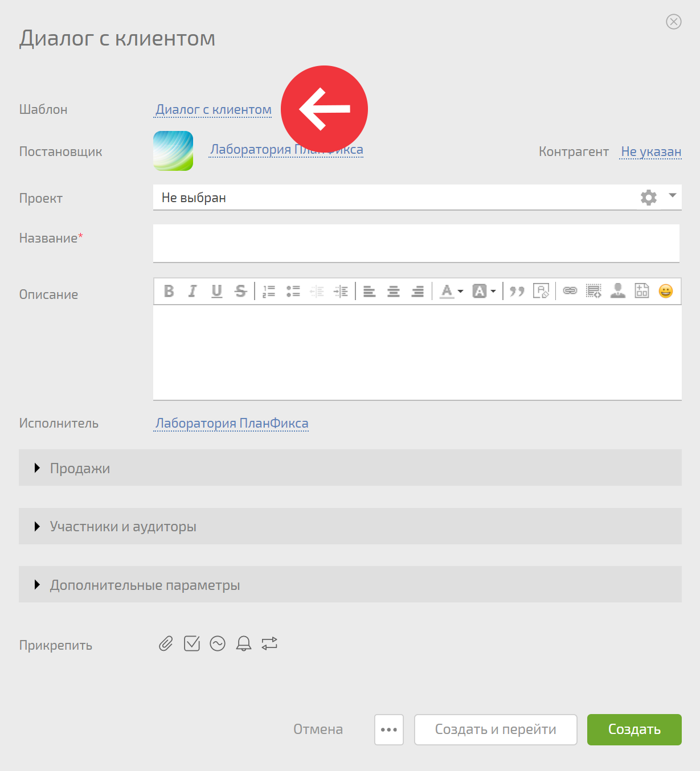Increase indent in the description
Screen dimensions: 700x771
click(341, 291)
